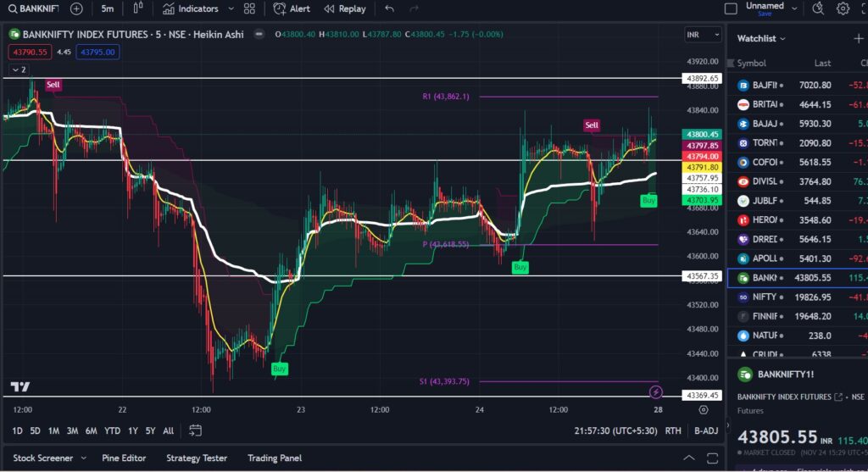
Task: Open symbol search for BANKNIFTY
Action: [33, 8]
